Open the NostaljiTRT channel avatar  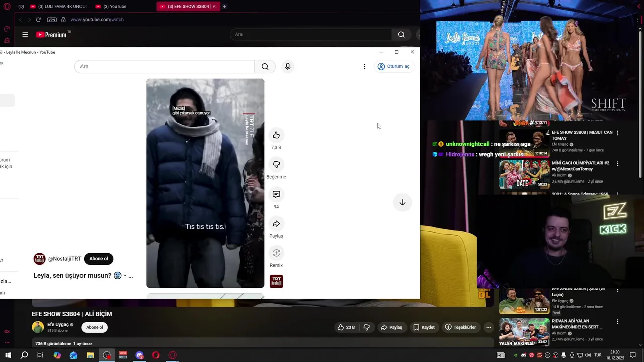point(39,259)
